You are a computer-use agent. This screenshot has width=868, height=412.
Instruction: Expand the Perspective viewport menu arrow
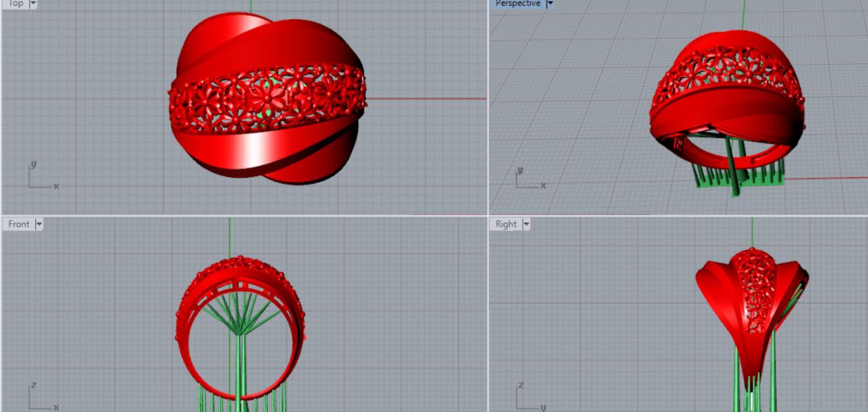click(x=550, y=3)
